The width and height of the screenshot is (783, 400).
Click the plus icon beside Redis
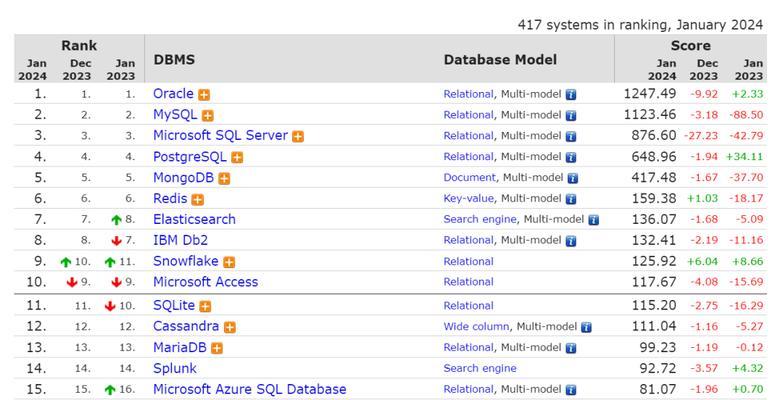198,200
